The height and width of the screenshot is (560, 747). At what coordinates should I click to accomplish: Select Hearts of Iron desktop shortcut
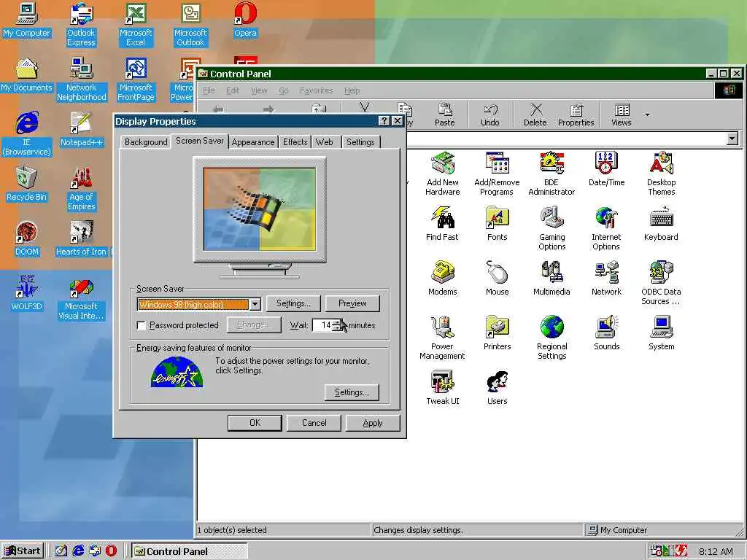(x=81, y=238)
